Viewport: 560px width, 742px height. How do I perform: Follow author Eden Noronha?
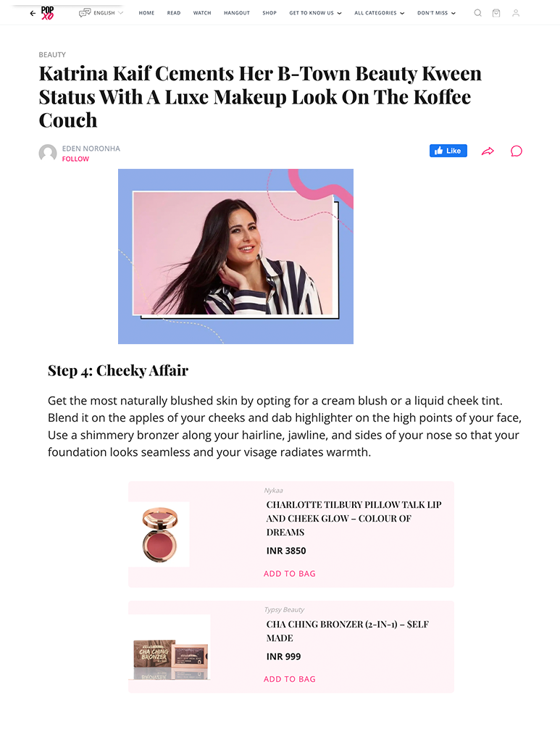(75, 159)
